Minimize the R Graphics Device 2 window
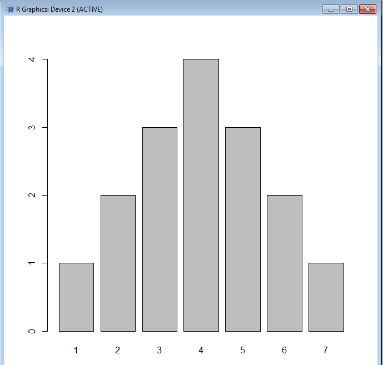 (331, 9)
